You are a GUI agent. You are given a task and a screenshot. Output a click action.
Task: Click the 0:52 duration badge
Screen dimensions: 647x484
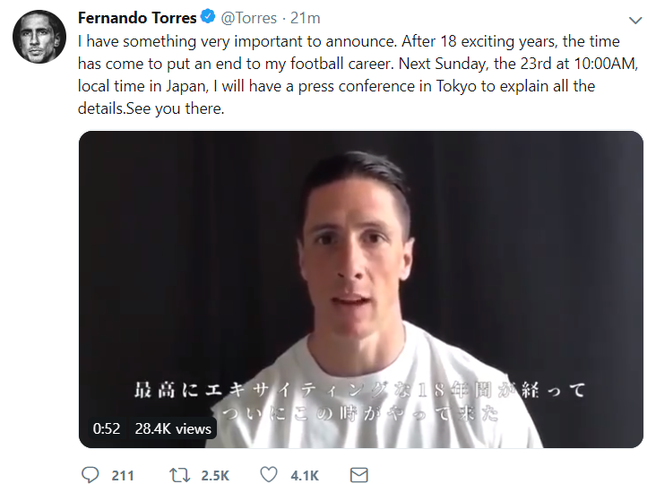tap(106, 429)
